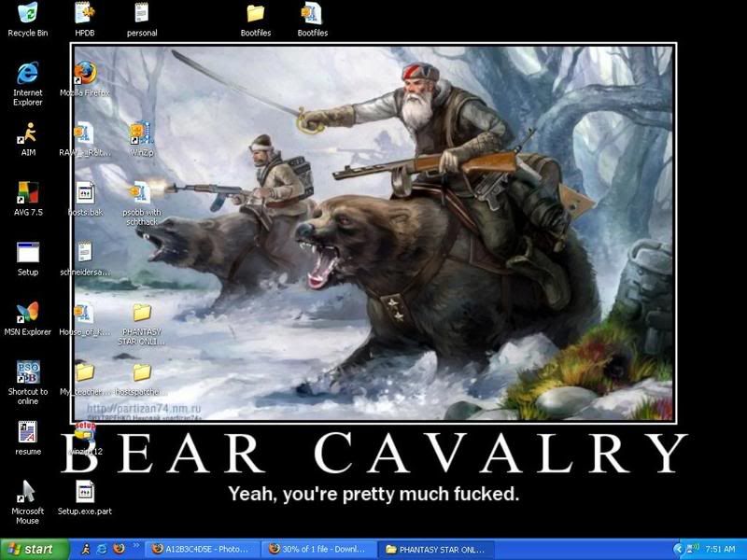Image resolution: width=747 pixels, height=560 pixels.
Task: Open the hostspatcher folder icon
Action: point(142,372)
